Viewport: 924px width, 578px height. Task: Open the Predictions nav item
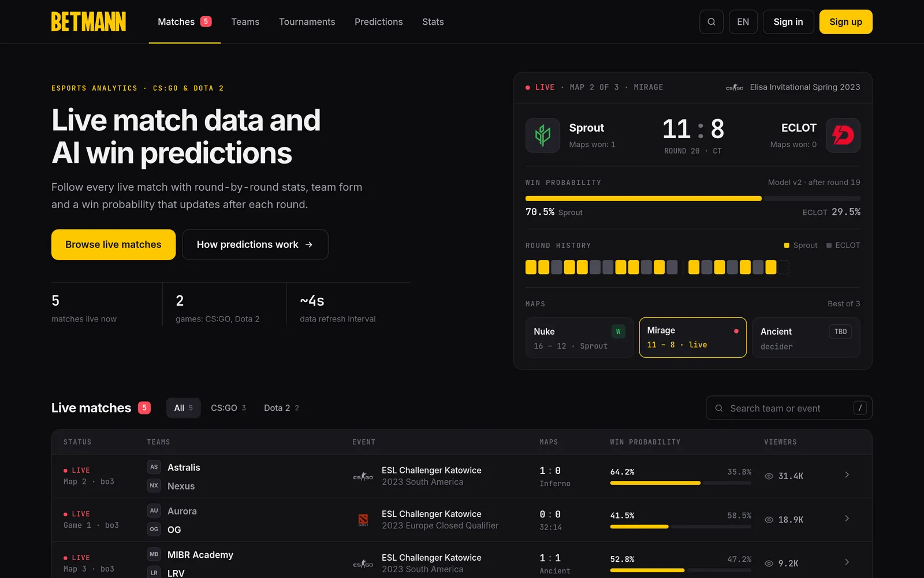(379, 22)
